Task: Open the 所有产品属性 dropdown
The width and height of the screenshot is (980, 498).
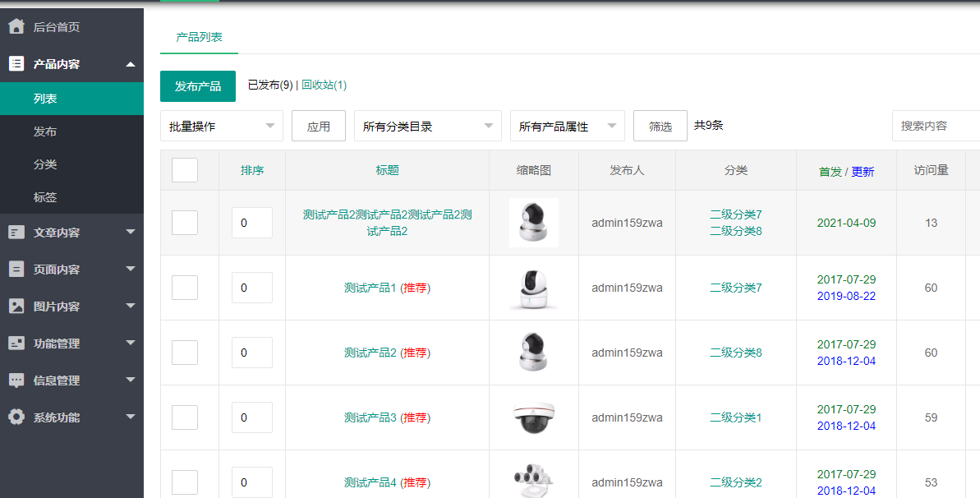Action: click(567, 127)
